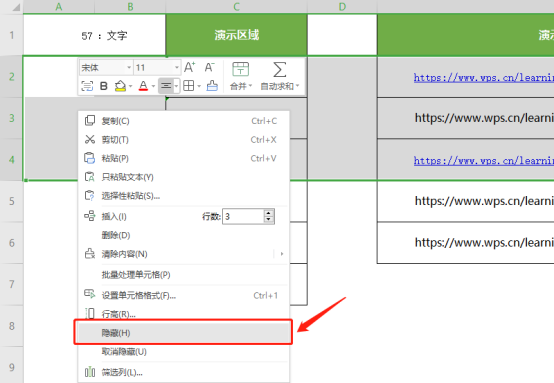
Task: Click the select-all corner triangle
Action: tap(16, 7)
